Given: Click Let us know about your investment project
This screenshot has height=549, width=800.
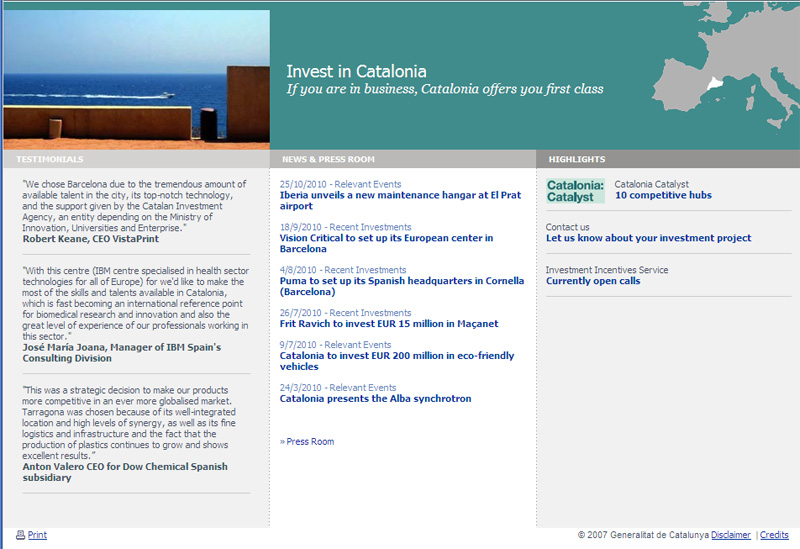Looking at the screenshot, I should click(648, 238).
